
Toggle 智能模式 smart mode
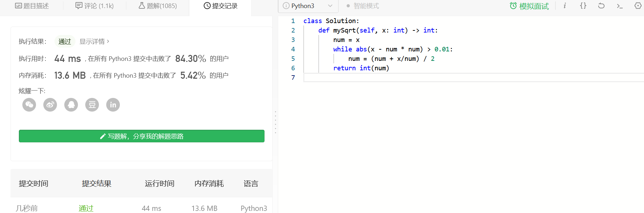pyautogui.click(x=362, y=6)
